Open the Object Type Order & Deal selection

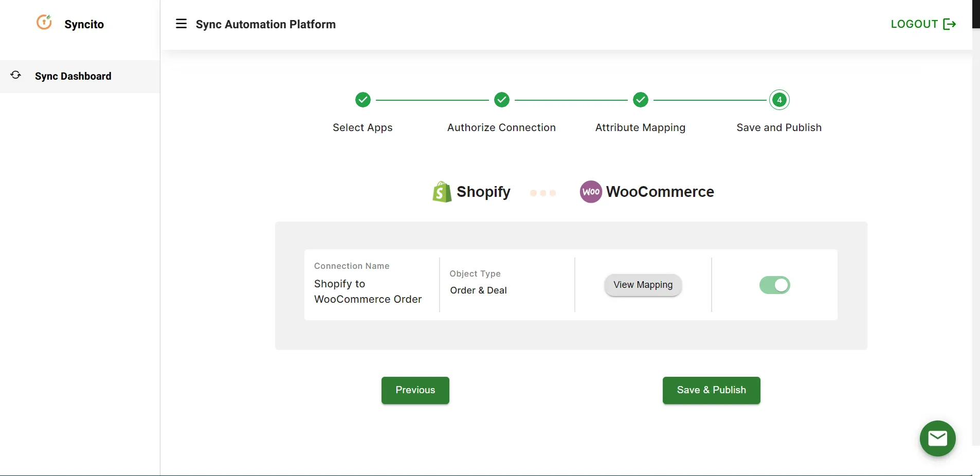tap(479, 290)
